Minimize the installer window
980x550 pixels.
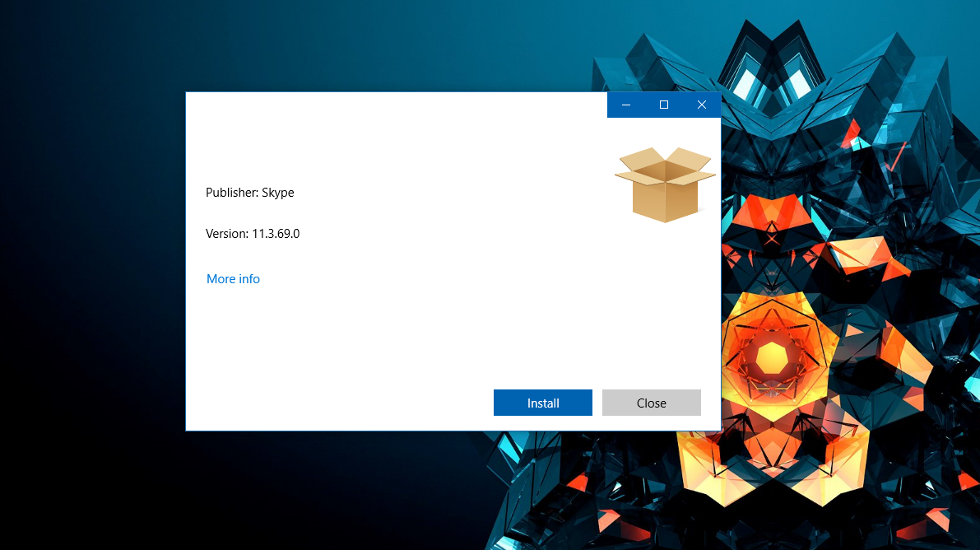pyautogui.click(x=625, y=105)
